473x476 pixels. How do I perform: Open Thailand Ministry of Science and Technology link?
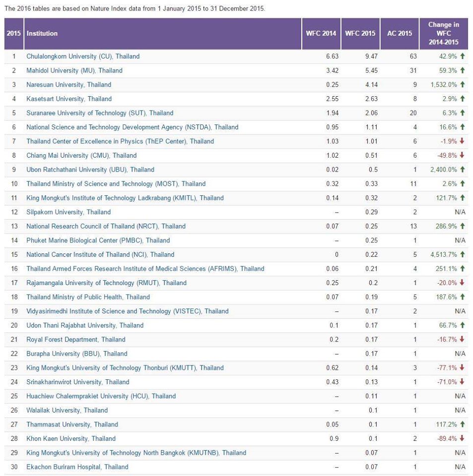(116, 184)
